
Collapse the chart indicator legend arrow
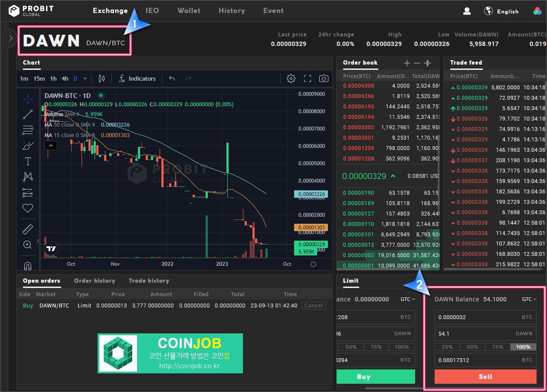click(x=51, y=145)
